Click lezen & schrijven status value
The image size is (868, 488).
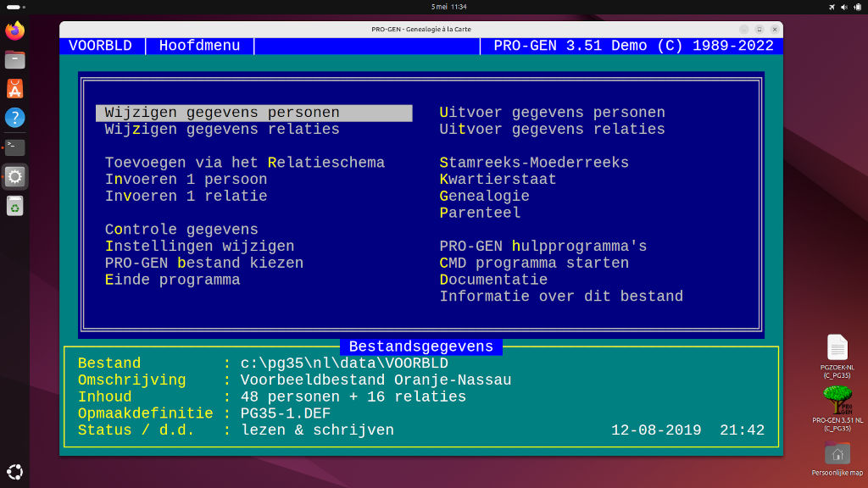(317, 430)
